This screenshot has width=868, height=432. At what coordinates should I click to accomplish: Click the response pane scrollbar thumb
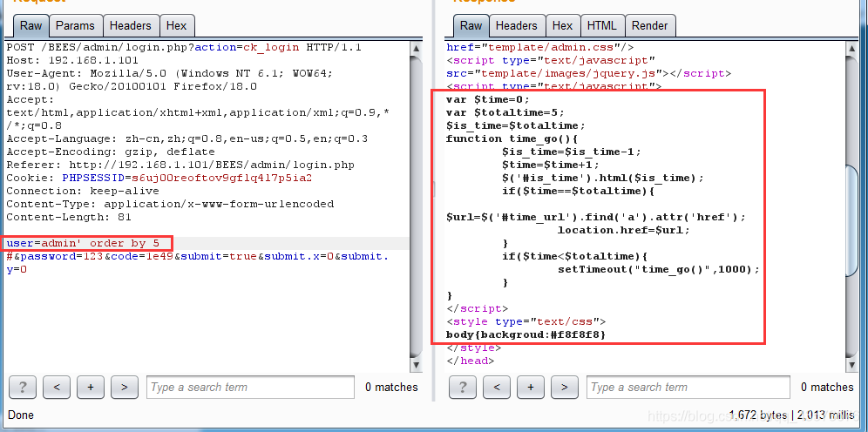click(853, 219)
